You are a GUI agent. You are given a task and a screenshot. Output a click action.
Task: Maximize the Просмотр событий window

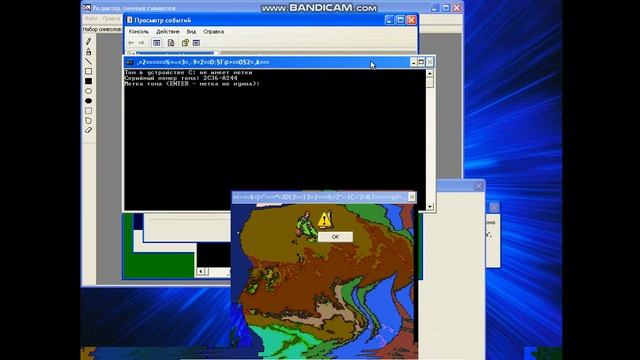pyautogui.click(x=400, y=20)
